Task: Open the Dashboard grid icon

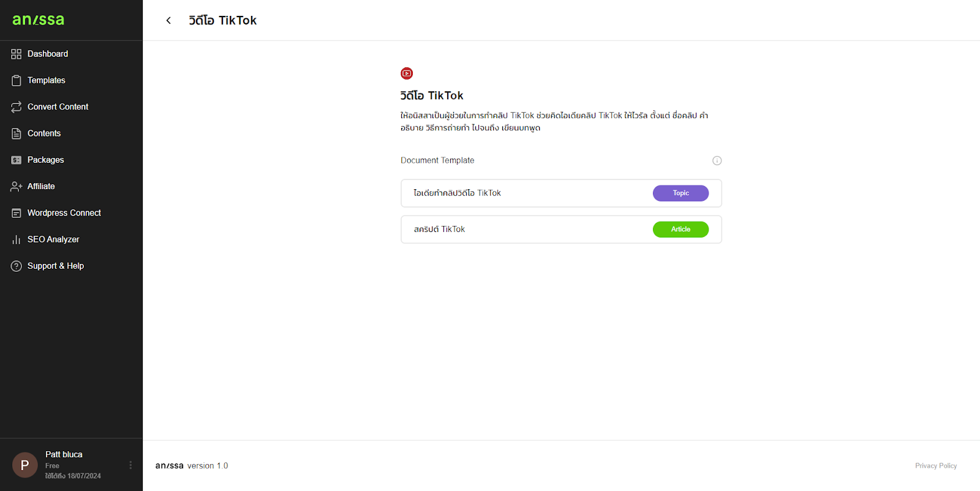Action: coord(17,54)
